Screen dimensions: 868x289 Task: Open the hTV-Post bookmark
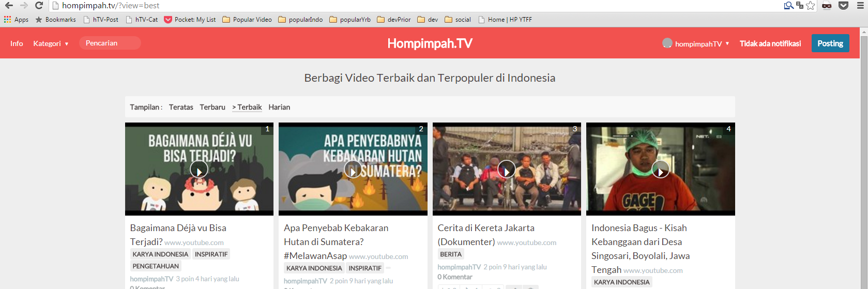pos(101,20)
